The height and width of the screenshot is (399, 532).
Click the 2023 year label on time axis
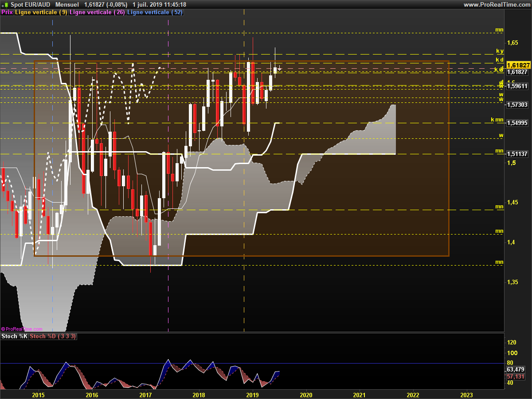[x=467, y=395]
